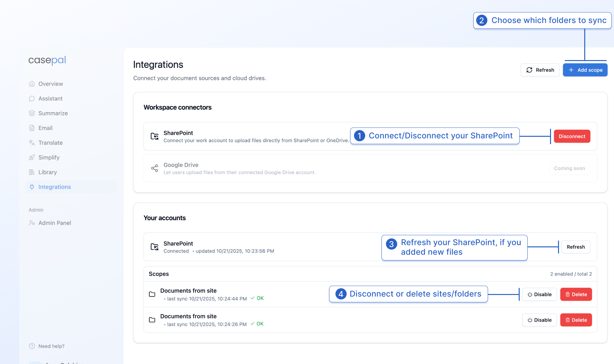Viewport: 614px width, 364px height.
Task: Click the Admin Panel user icon
Action: (x=32, y=223)
